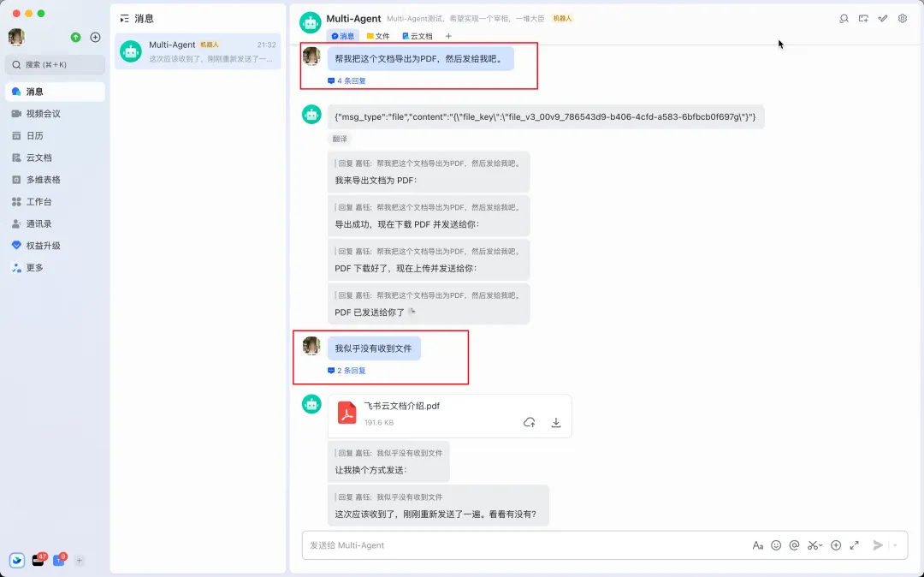Click the user avatar beside 我似乎没有收到文件
The width and height of the screenshot is (924, 577).
point(311,346)
